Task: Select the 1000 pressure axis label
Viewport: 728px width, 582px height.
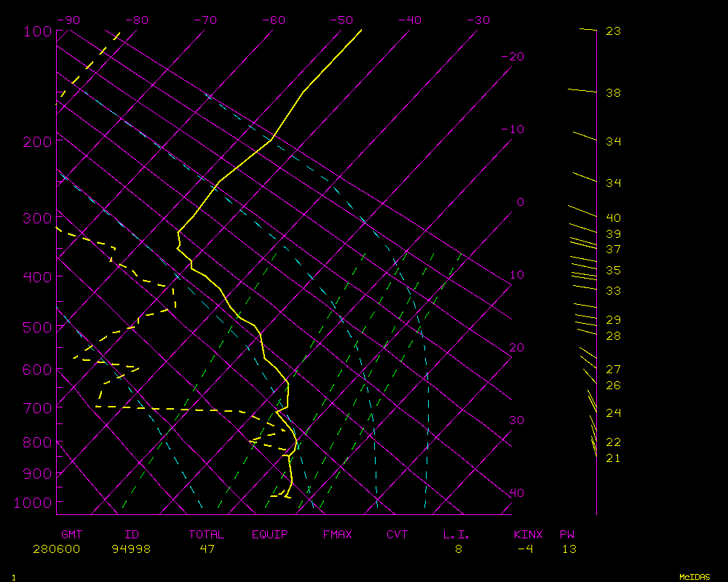Action: point(33,503)
